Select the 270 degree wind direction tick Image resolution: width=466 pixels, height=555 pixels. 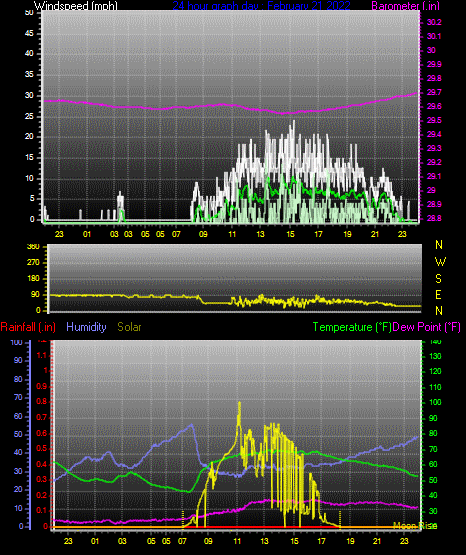coord(33,263)
